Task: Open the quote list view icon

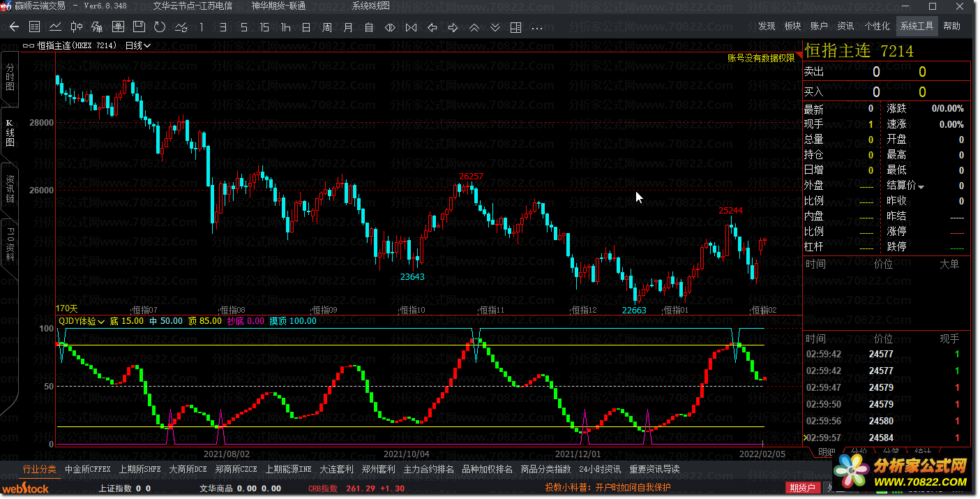Action: (x=35, y=27)
